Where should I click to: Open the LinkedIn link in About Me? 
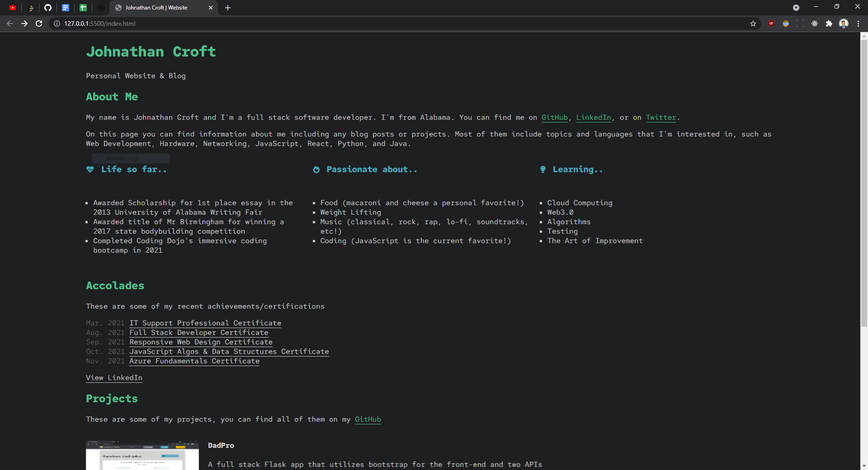click(594, 117)
